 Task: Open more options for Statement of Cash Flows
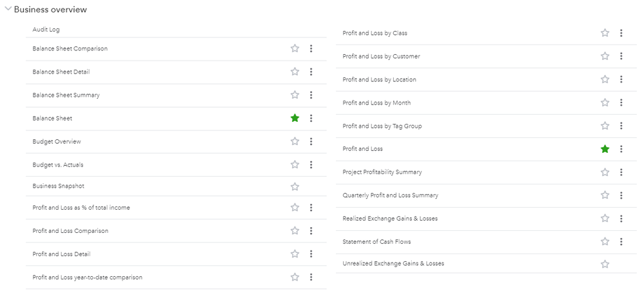[621, 242]
